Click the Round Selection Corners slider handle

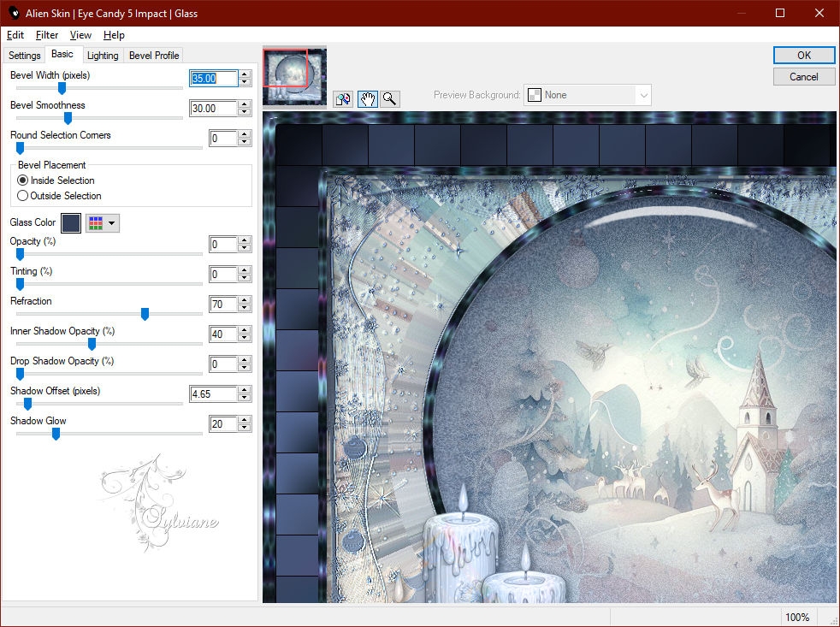[x=21, y=148]
